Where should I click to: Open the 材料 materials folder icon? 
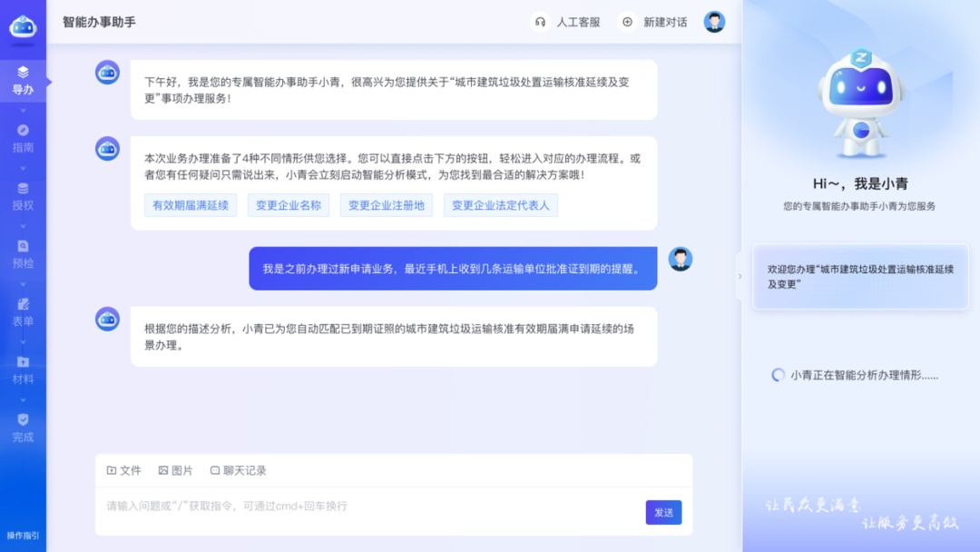[x=23, y=362]
